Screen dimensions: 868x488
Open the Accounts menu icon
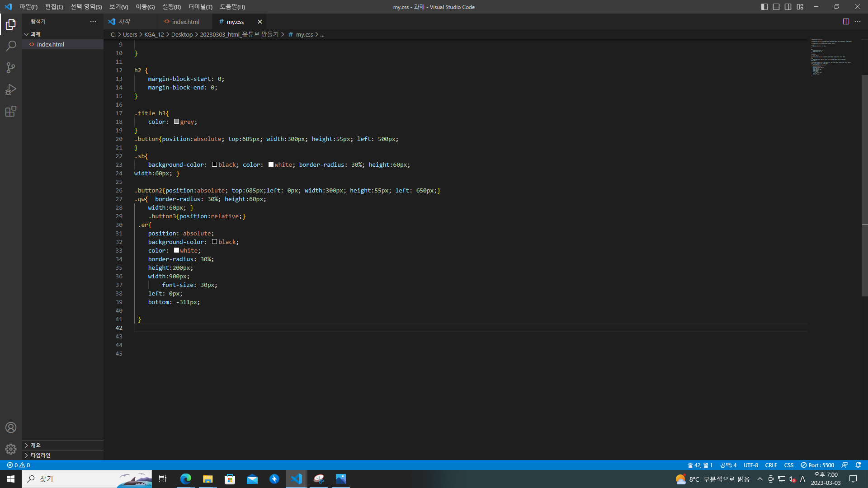11,427
